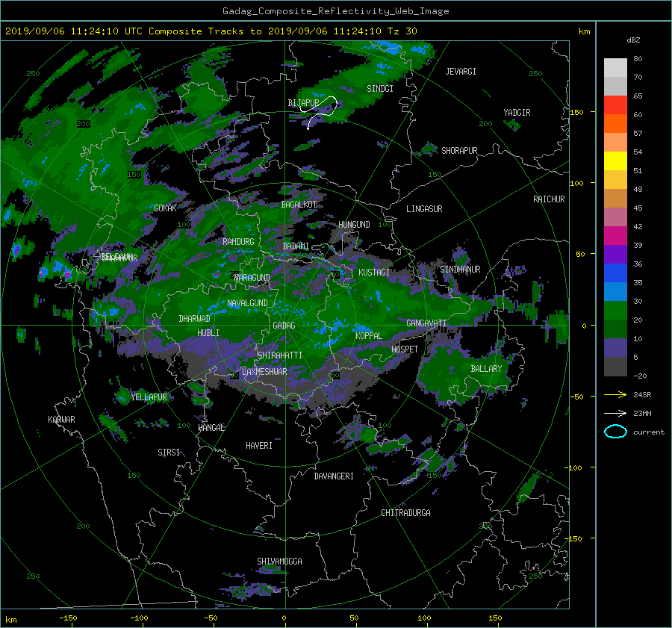The width and height of the screenshot is (672, 628).
Task: Select the red 65 dBZ color swatch
Action: [615, 105]
